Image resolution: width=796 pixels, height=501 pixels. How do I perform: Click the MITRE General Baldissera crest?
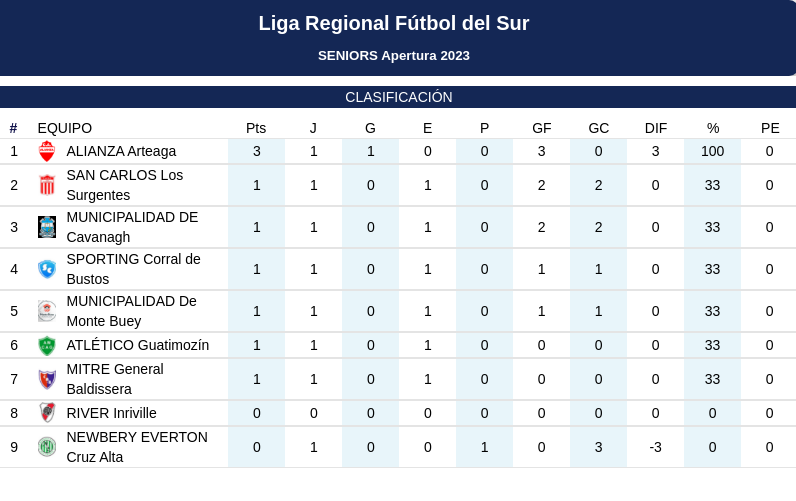[x=47, y=379]
